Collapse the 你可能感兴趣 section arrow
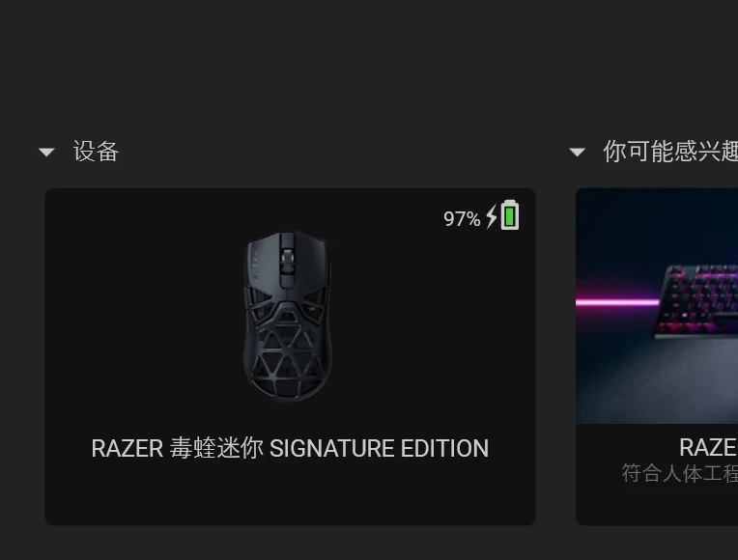 click(x=577, y=152)
